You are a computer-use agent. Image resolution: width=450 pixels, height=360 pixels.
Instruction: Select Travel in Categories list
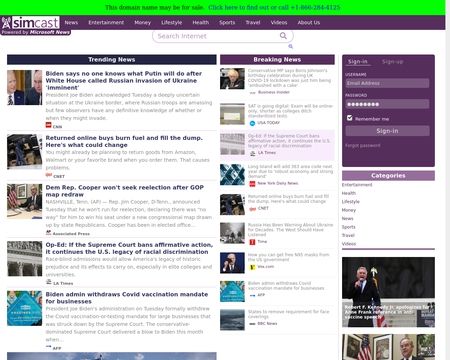[x=348, y=235]
